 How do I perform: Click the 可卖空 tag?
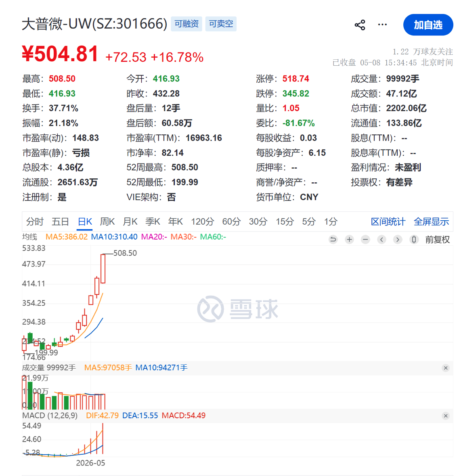(x=221, y=24)
